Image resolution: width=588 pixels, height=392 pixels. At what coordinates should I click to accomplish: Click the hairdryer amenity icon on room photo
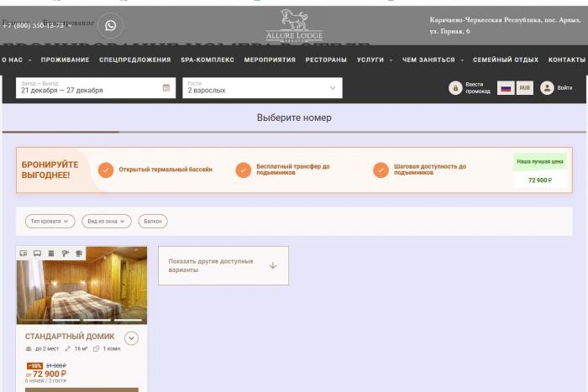click(x=65, y=253)
